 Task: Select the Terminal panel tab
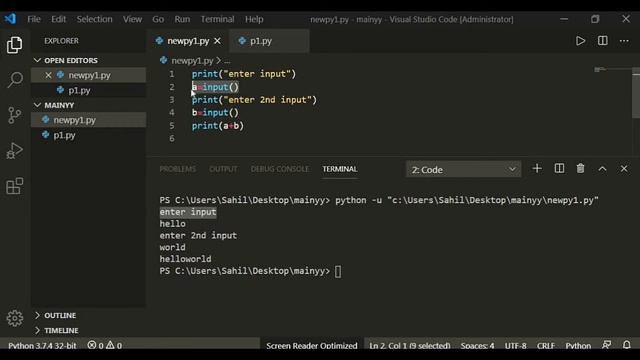[x=340, y=169]
